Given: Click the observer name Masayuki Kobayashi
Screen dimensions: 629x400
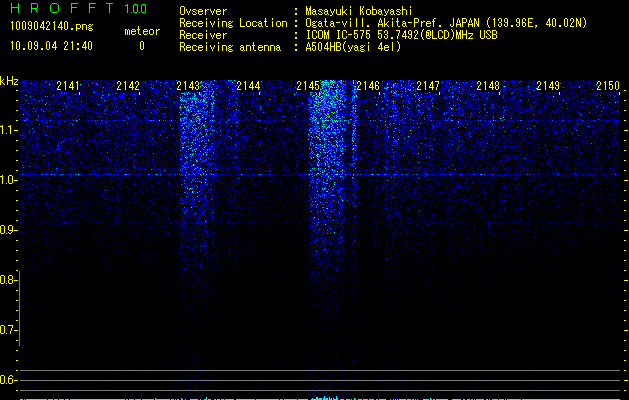Looking at the screenshot, I should [x=359, y=11].
